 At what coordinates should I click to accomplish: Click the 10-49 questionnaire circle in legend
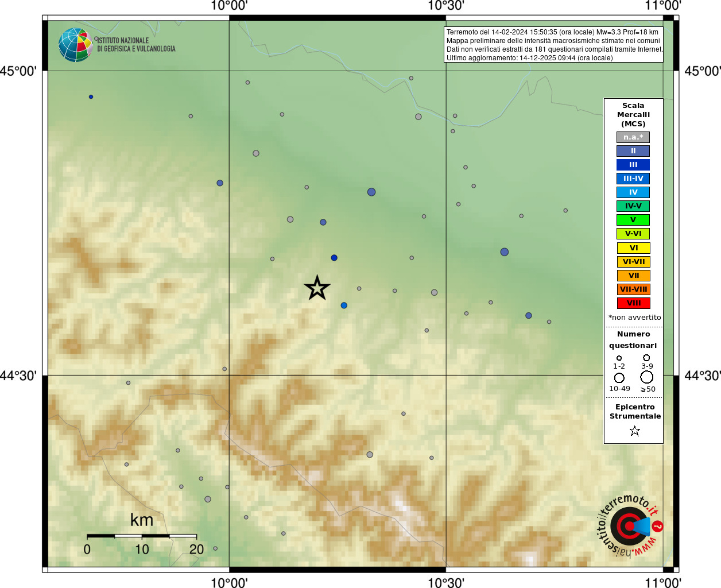tap(619, 378)
